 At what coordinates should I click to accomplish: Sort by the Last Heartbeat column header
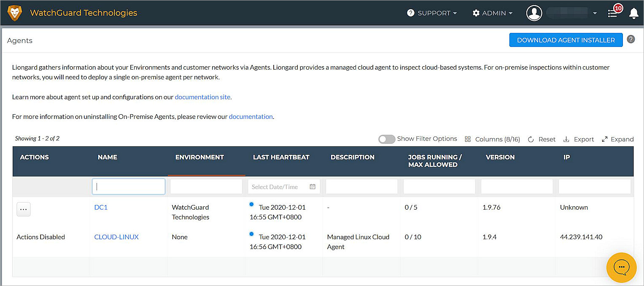[x=281, y=157]
